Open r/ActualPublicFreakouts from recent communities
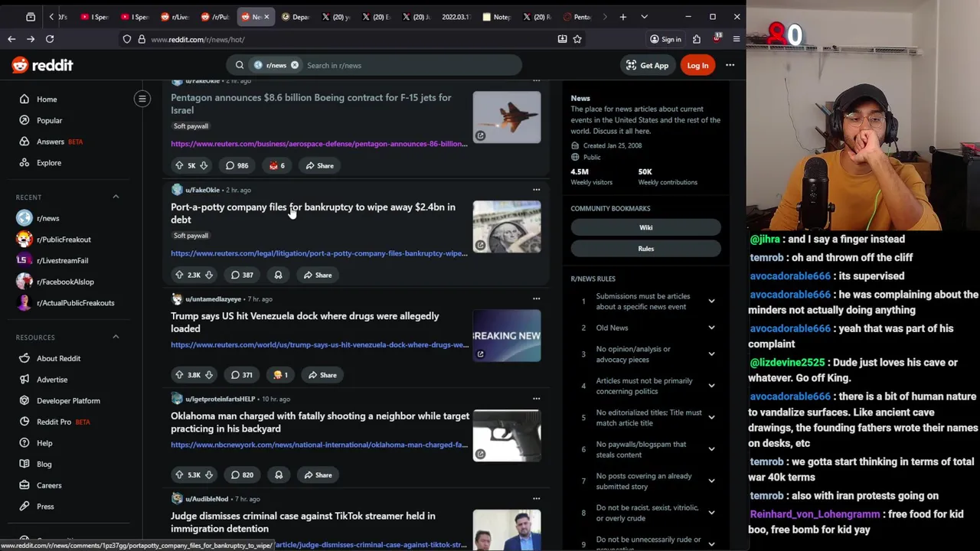Image resolution: width=980 pixels, height=551 pixels. point(75,303)
